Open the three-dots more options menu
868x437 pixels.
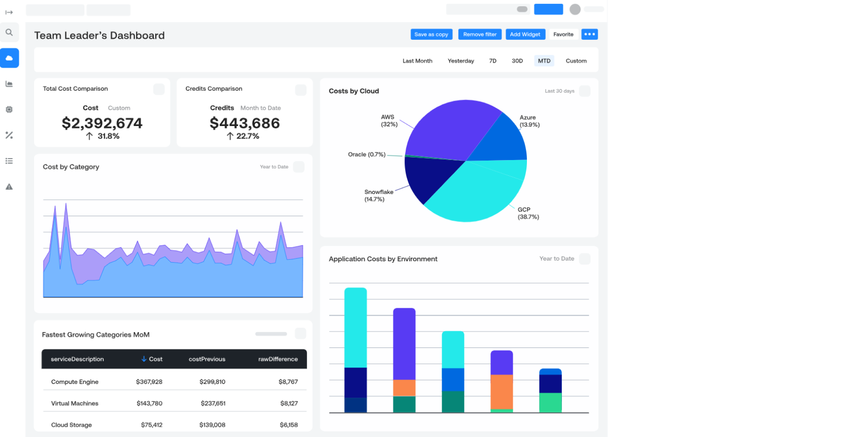click(589, 34)
